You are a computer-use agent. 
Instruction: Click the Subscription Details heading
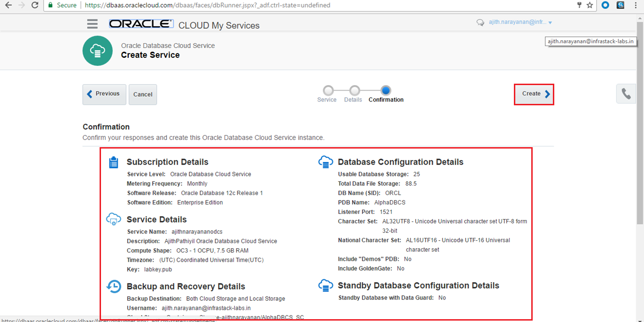(168, 162)
